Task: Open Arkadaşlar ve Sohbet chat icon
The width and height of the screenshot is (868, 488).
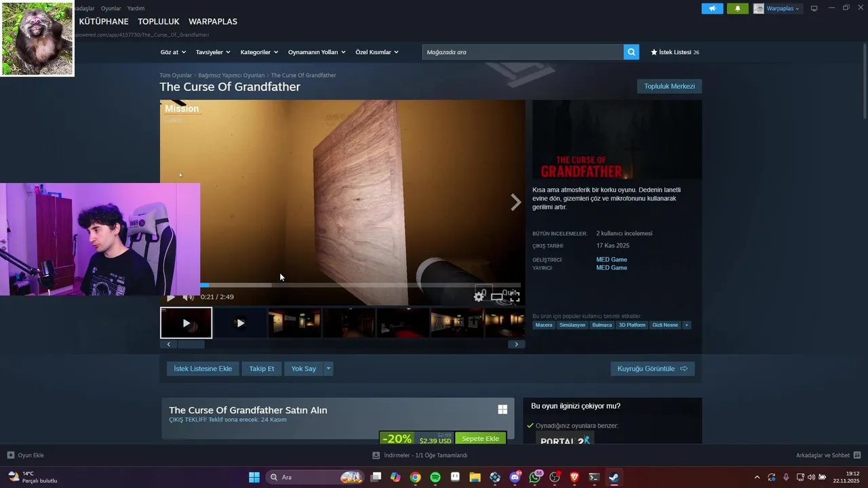Action: [857, 455]
